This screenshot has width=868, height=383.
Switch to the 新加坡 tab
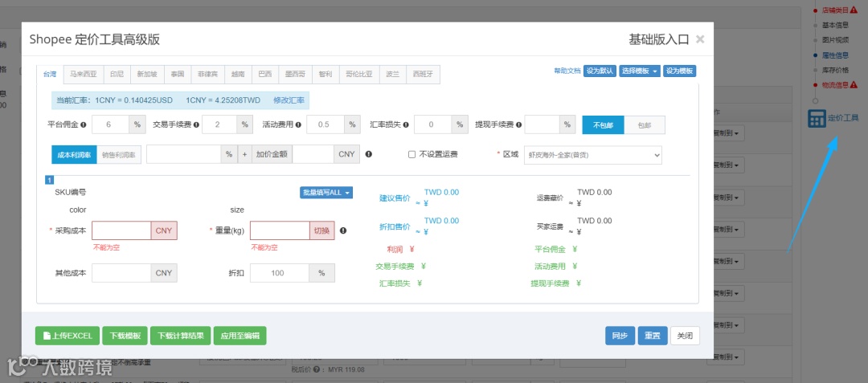coord(147,74)
